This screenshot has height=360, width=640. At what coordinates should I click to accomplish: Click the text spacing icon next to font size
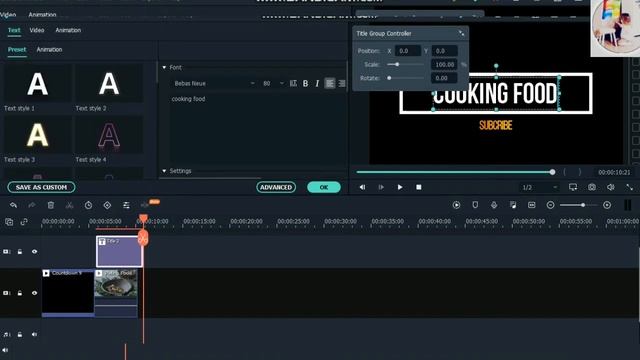click(293, 83)
